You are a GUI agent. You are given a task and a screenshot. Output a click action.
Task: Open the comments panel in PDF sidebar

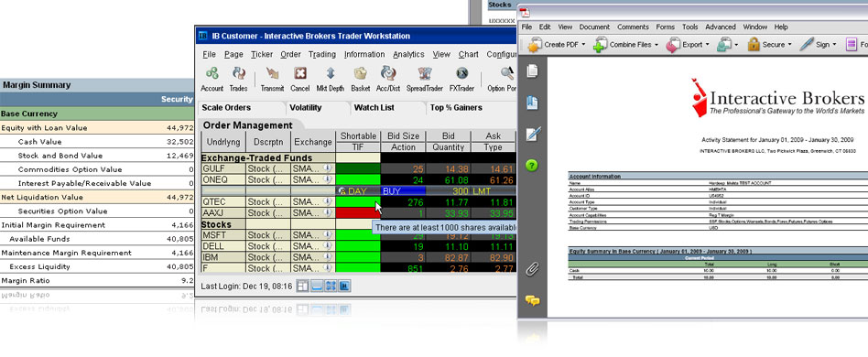[x=532, y=300]
